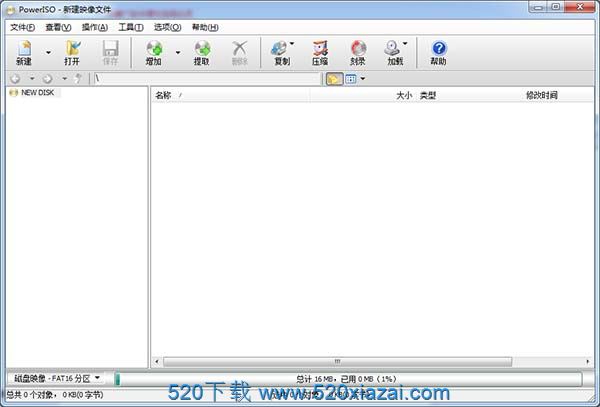Viewport: 600px width, 407px height.
Task: Click the 提取 (Extract) toolbar icon
Action: point(202,52)
